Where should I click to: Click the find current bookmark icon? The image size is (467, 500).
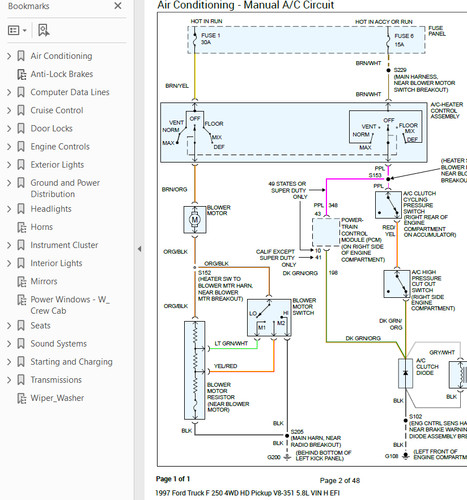tap(43, 30)
